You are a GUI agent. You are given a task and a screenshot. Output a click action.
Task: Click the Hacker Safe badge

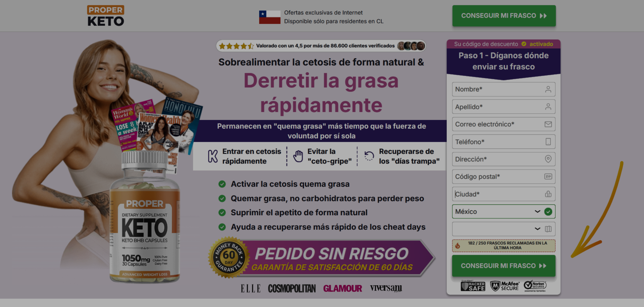473,286
